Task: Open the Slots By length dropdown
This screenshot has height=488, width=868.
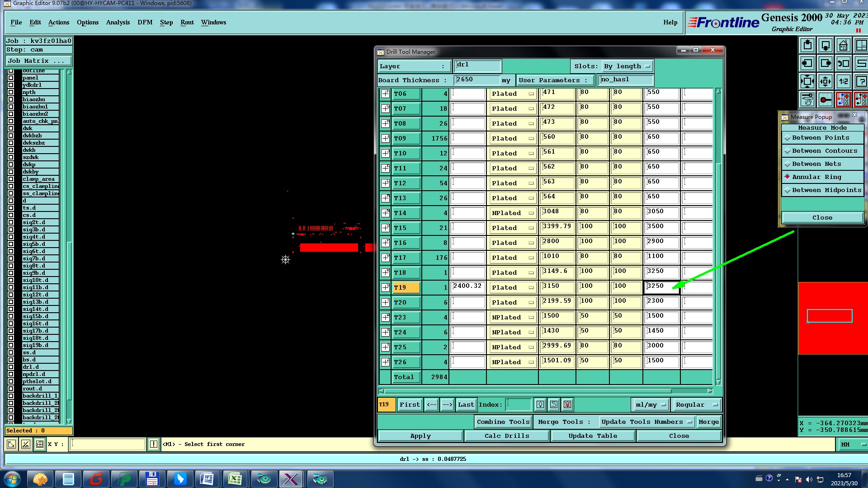Action: click(x=627, y=66)
